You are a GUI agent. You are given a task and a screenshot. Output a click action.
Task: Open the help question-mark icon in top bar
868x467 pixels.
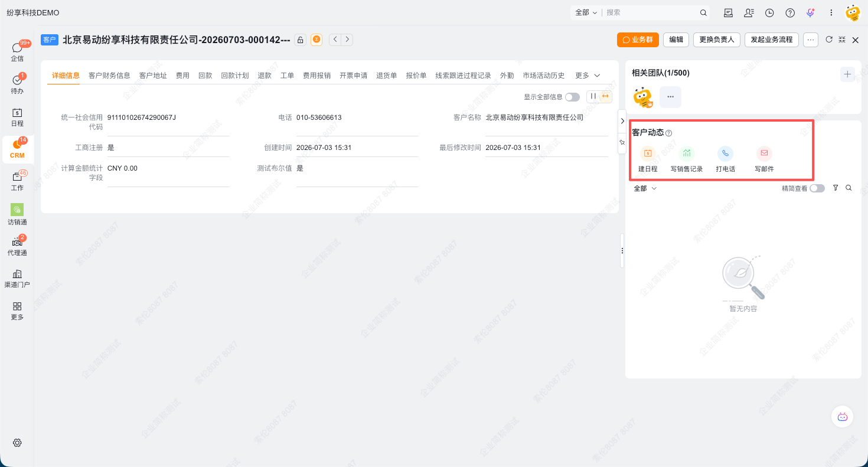[x=790, y=12]
